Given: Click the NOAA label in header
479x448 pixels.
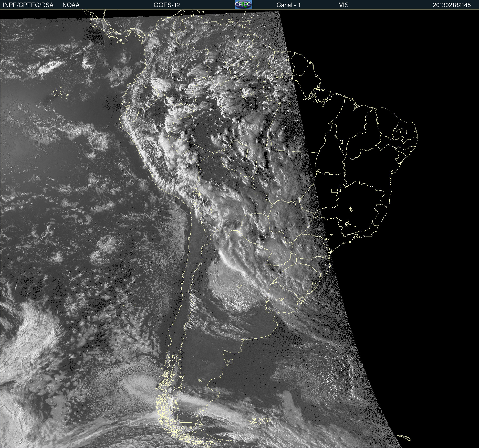Looking at the screenshot, I should pyautogui.click(x=71, y=5).
